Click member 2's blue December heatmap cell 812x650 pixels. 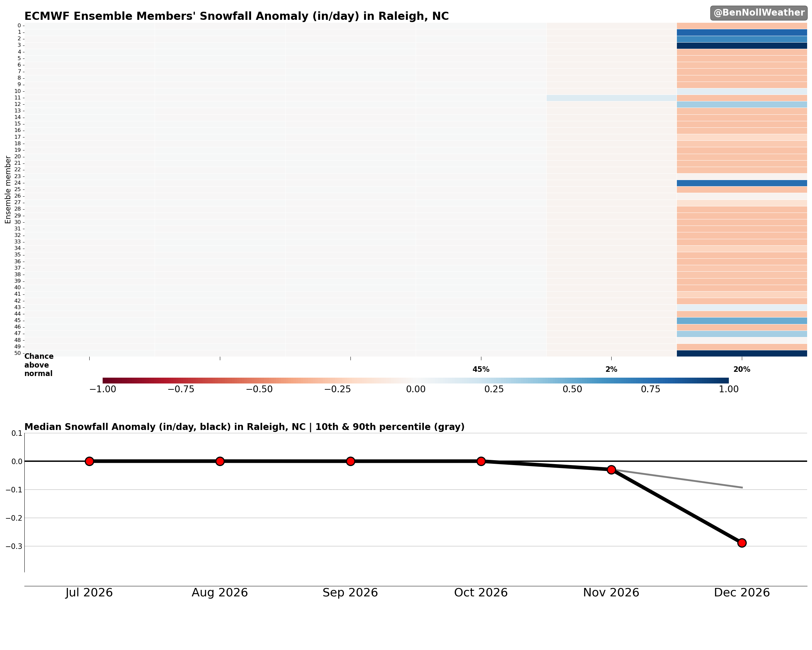[742, 39]
